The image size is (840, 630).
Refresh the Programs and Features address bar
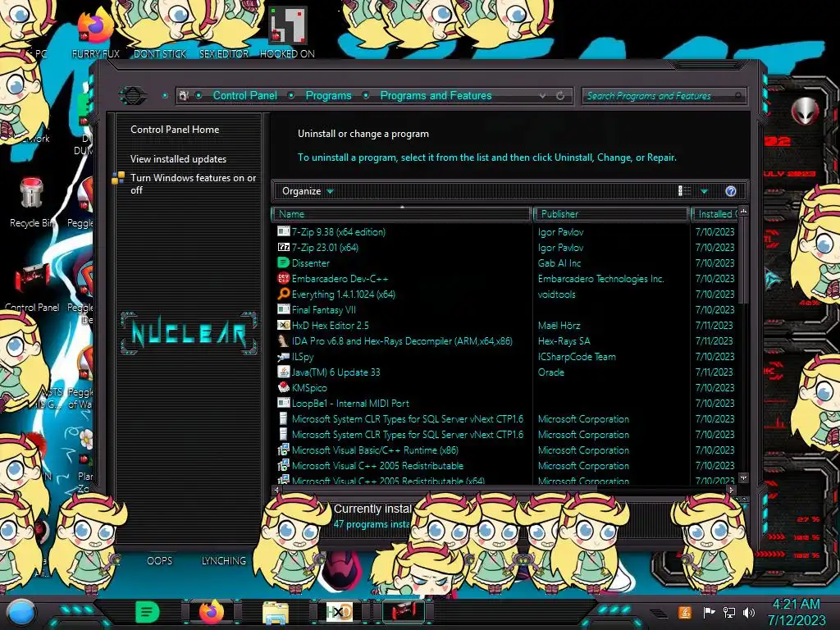point(560,96)
